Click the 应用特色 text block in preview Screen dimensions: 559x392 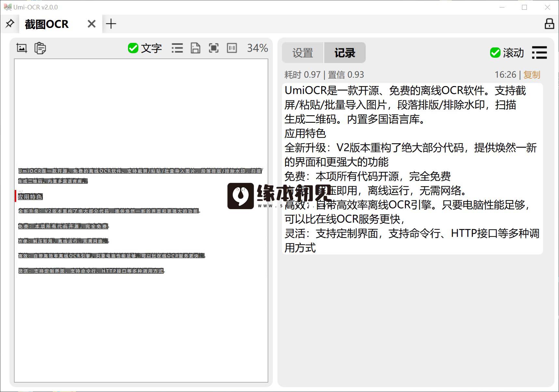pos(30,197)
